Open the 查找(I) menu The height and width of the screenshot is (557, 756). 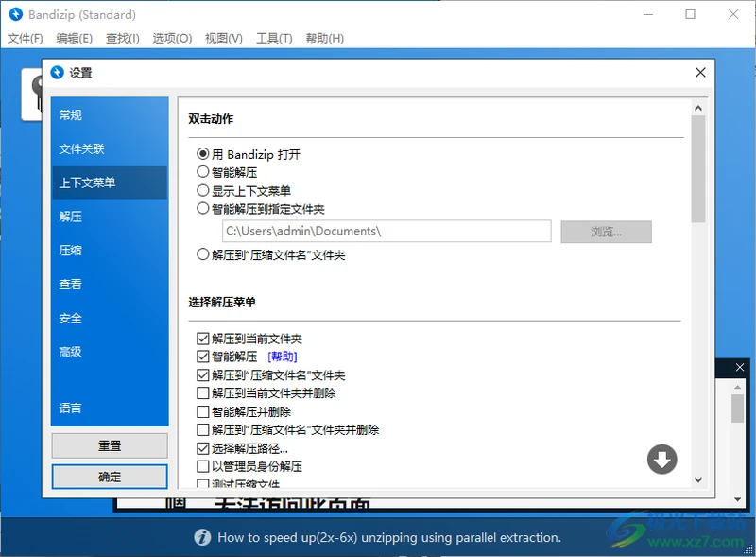[x=123, y=38]
